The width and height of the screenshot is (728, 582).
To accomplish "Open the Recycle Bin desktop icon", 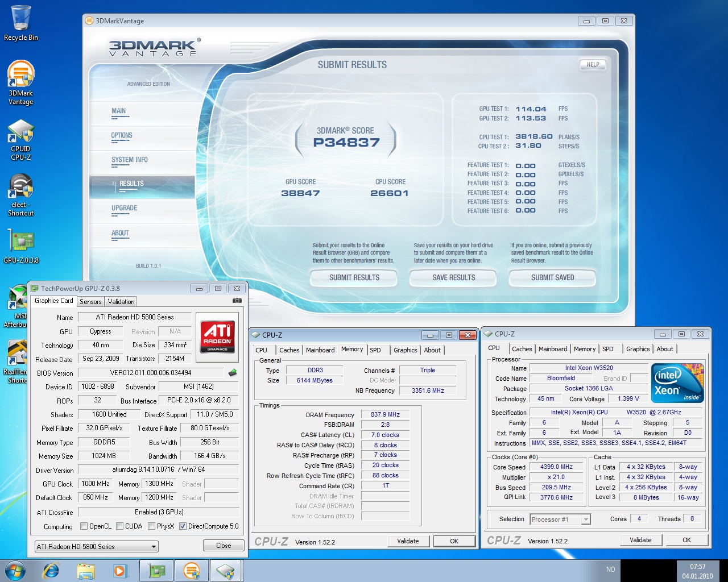I will (x=21, y=24).
